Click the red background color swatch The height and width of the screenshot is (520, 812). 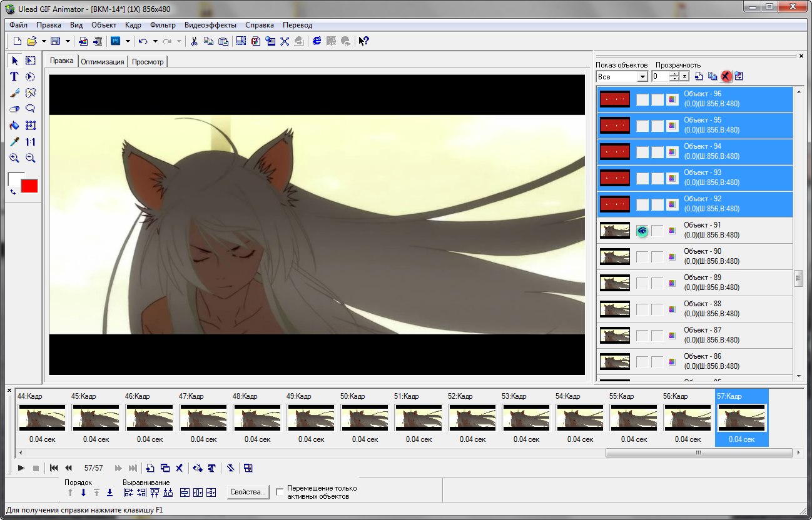point(29,186)
